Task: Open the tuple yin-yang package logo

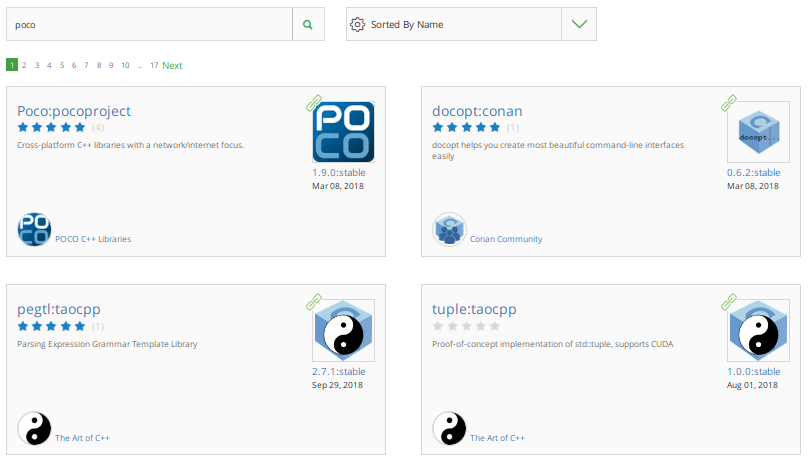Action: tap(758, 330)
